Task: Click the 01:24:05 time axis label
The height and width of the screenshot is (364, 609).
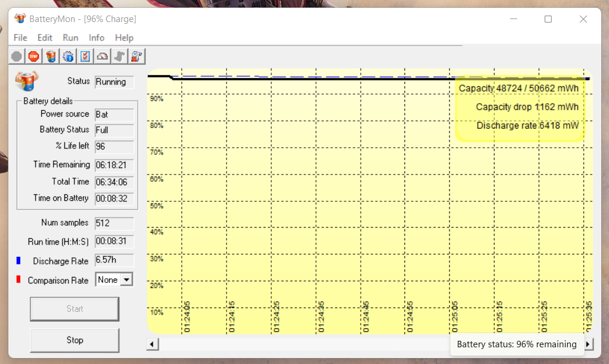Action: 187,317
